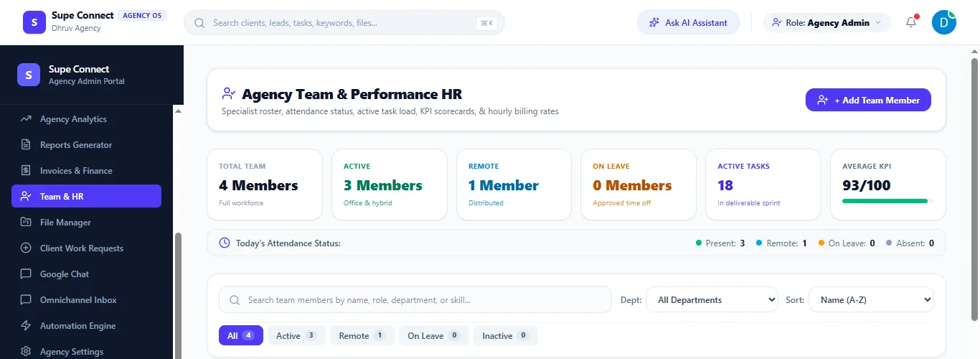Click the Google Chat bubble icon
This screenshot has height=359, width=980.
(x=26, y=274)
